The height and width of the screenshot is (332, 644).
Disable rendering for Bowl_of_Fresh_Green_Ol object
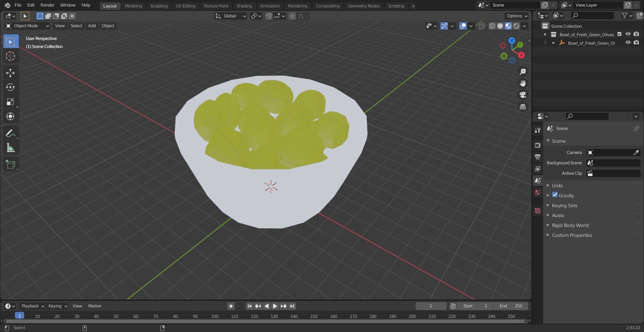click(x=636, y=42)
